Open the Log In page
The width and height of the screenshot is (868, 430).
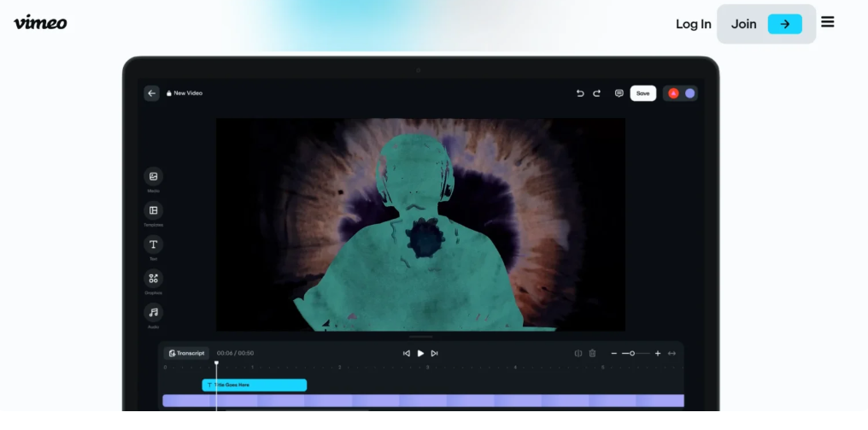pyautogui.click(x=693, y=24)
